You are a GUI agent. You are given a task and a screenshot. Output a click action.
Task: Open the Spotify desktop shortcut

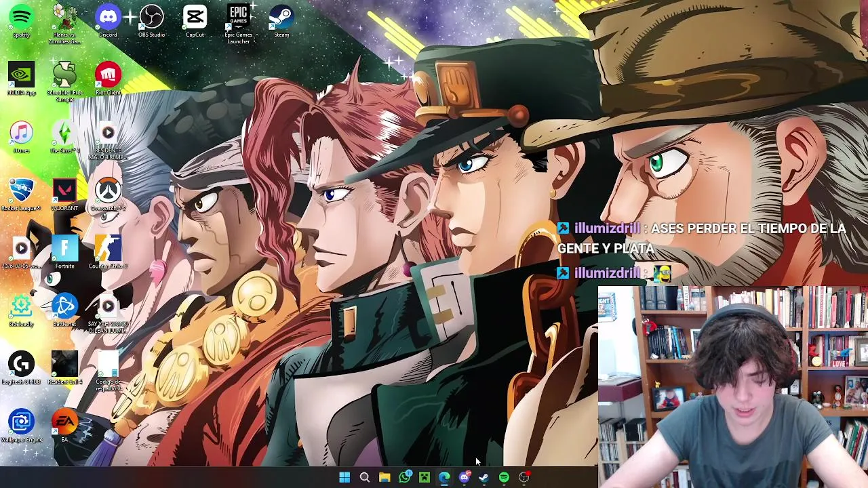tap(21, 21)
